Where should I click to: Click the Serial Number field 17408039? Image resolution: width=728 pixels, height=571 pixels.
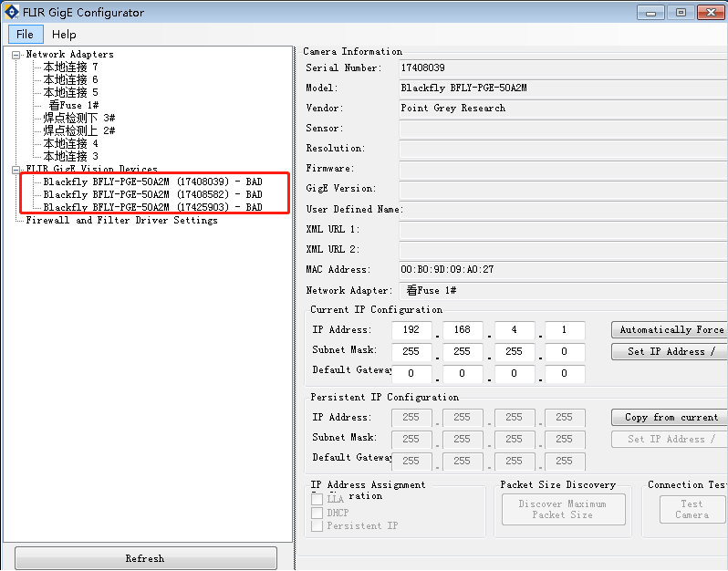pos(563,68)
